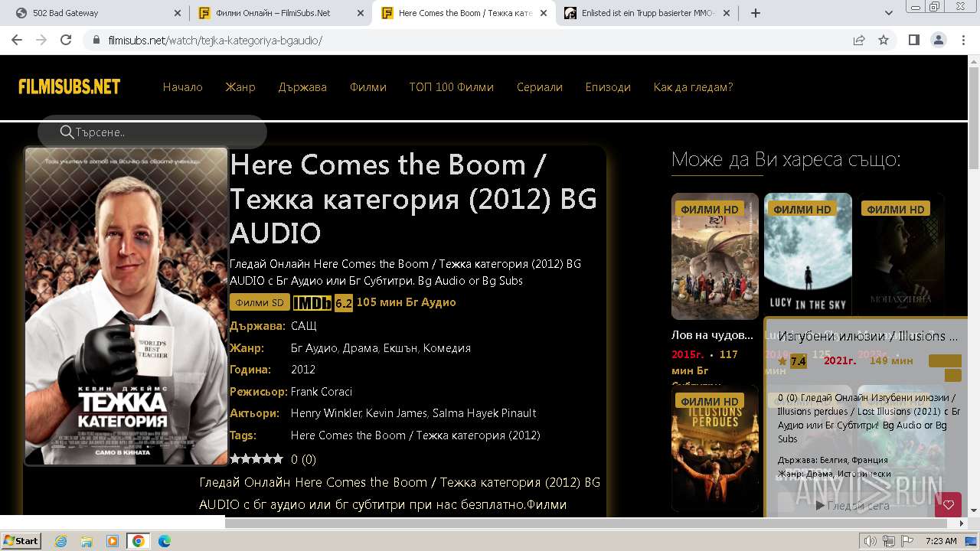Click director Frank Coraci link

tap(322, 392)
